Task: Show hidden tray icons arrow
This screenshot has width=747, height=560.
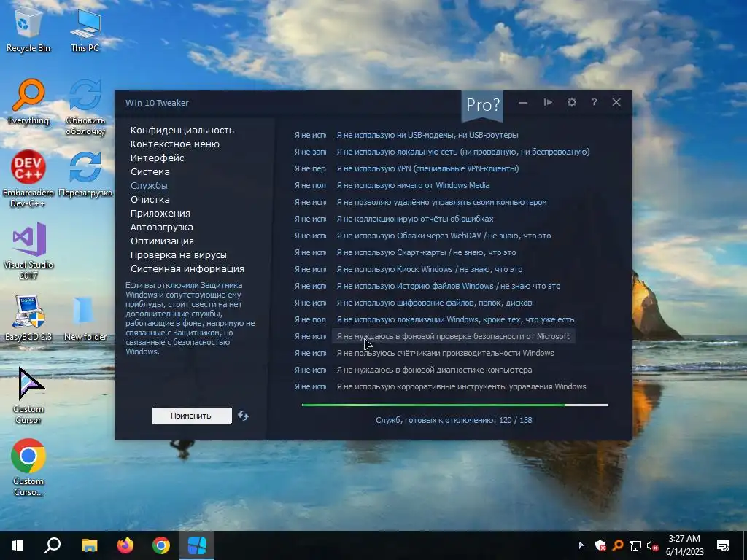Action: point(581,545)
